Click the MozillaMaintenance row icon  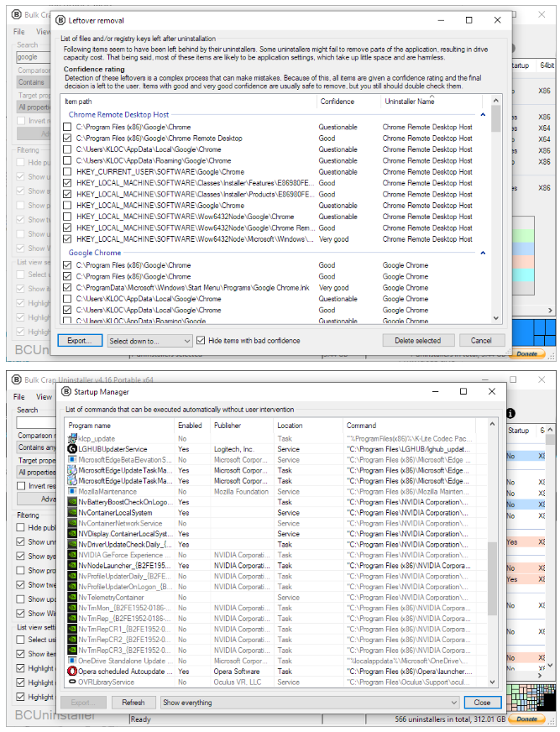72,492
